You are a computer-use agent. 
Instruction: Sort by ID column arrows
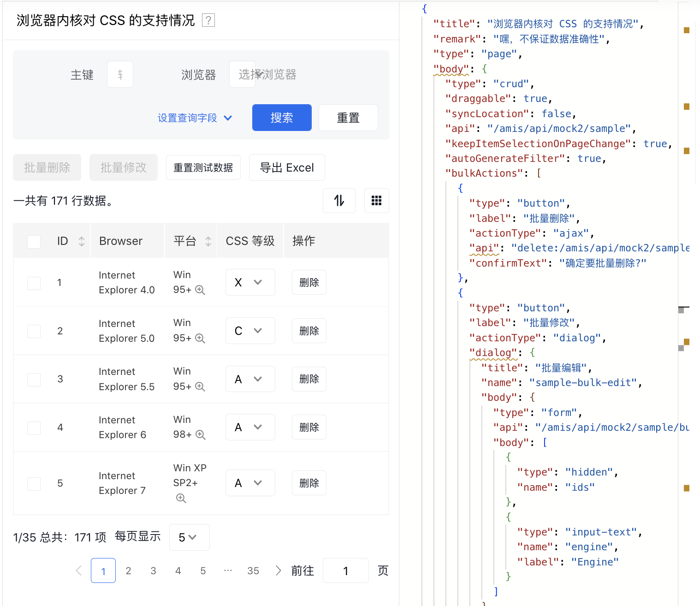[x=82, y=241]
